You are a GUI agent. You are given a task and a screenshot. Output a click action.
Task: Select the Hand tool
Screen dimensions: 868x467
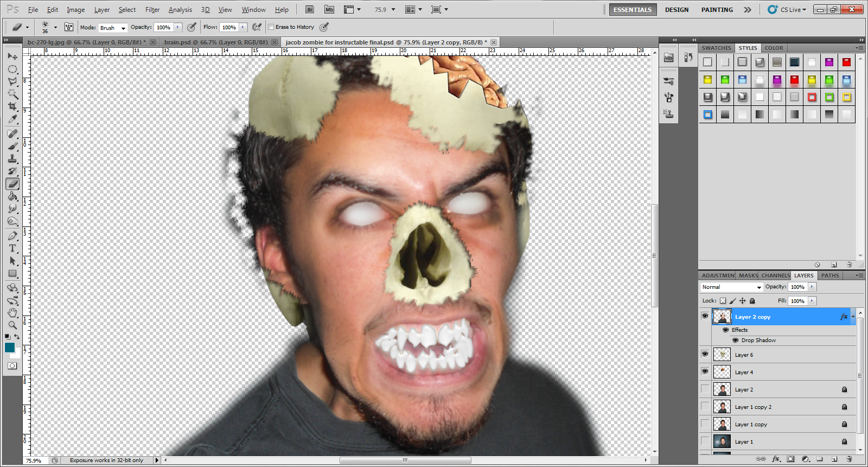pyautogui.click(x=12, y=313)
